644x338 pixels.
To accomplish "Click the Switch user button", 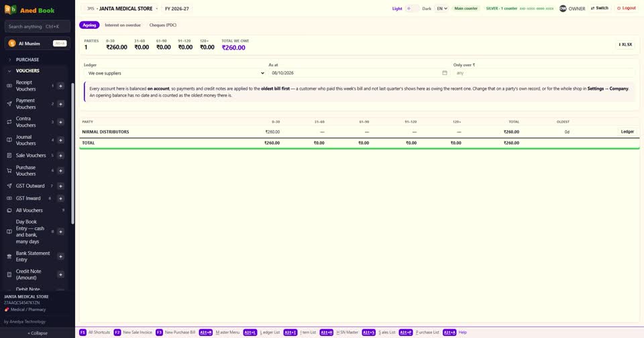I will point(600,8).
